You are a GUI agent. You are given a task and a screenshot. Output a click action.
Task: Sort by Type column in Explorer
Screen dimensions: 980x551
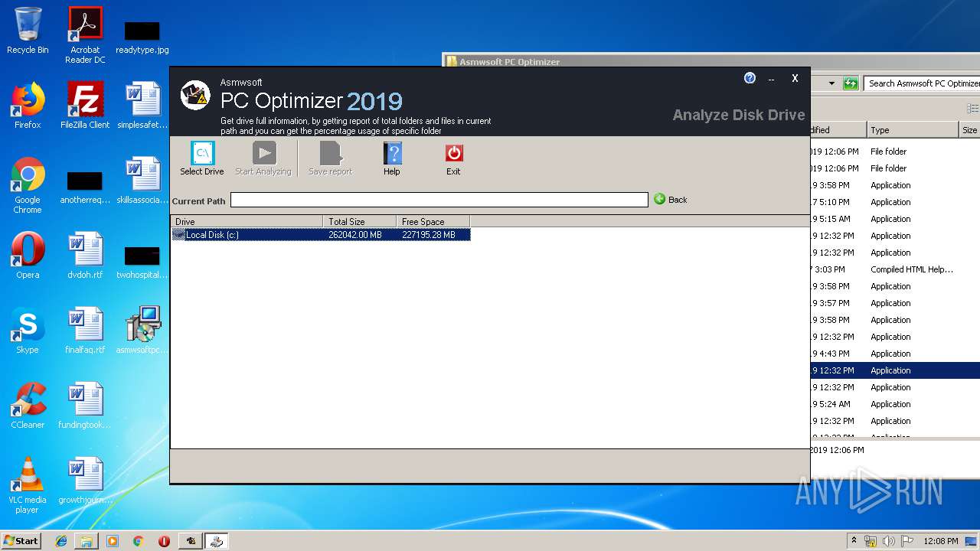(912, 130)
